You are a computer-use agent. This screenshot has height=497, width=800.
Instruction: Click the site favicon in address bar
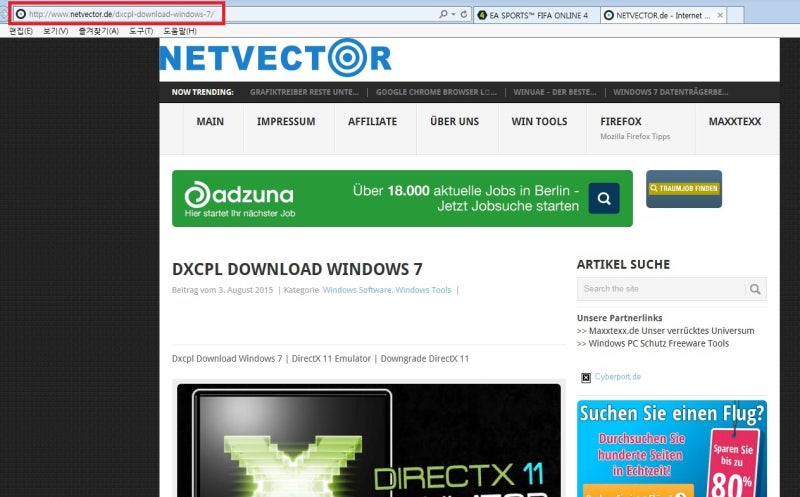(x=20, y=14)
